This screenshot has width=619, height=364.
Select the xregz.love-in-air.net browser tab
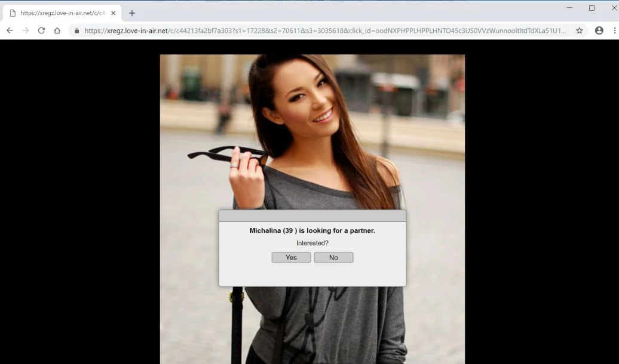click(x=62, y=13)
